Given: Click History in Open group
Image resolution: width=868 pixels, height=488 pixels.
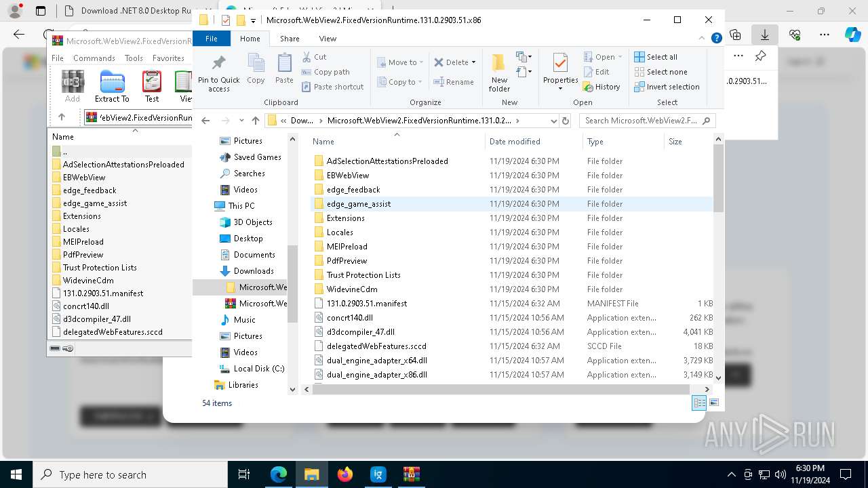Looking at the screenshot, I should click(601, 87).
